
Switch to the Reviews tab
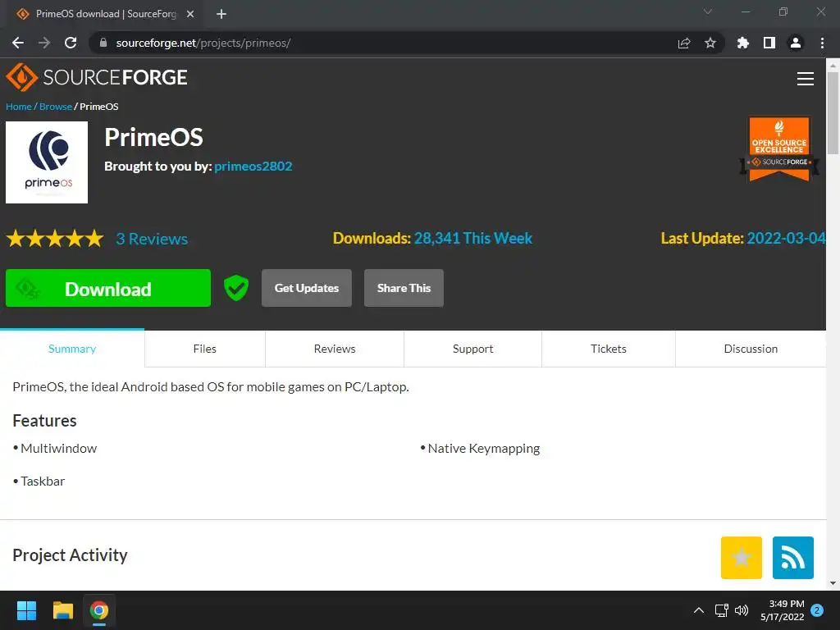(x=335, y=349)
